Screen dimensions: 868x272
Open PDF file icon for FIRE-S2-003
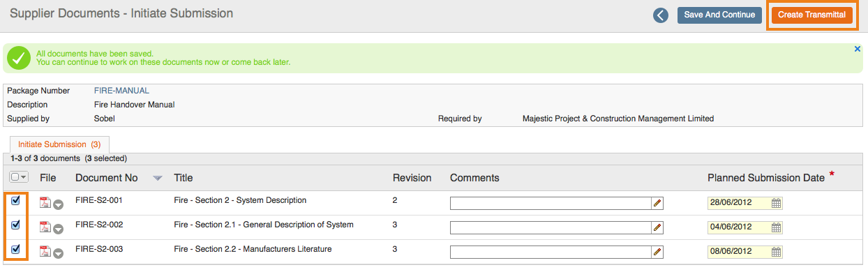click(x=45, y=251)
